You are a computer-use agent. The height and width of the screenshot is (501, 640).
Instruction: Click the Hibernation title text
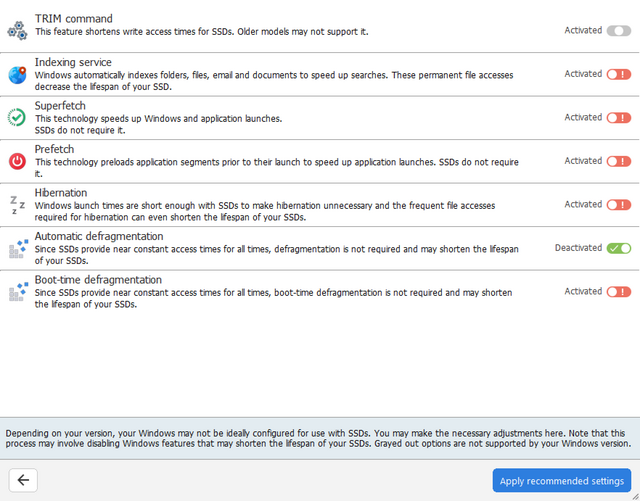tap(61, 193)
